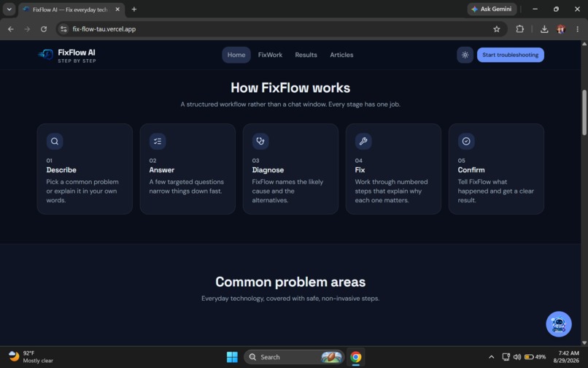Open the tab search dropdown arrow

pyautogui.click(x=9, y=9)
